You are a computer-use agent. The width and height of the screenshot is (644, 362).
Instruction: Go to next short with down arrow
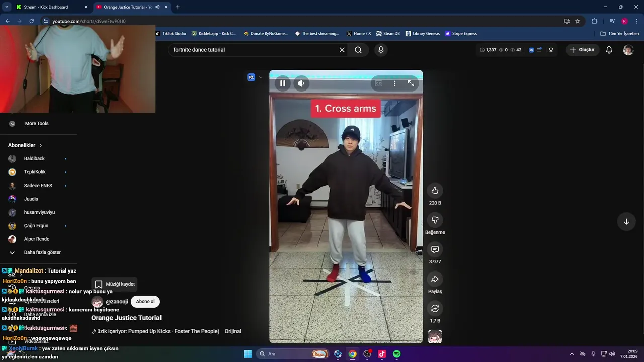626,222
